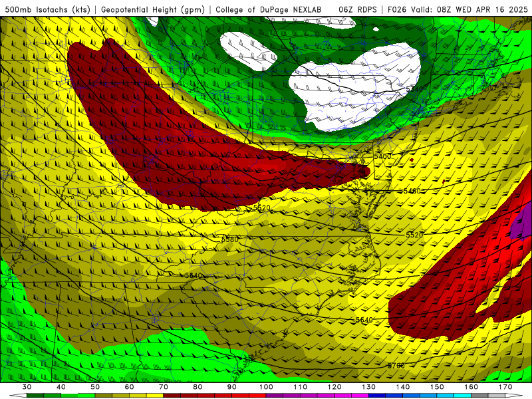Screen dimensions: 532x399
Task: Pick the gray colorbar swatch after 160
Action: pyautogui.click(x=479, y=396)
